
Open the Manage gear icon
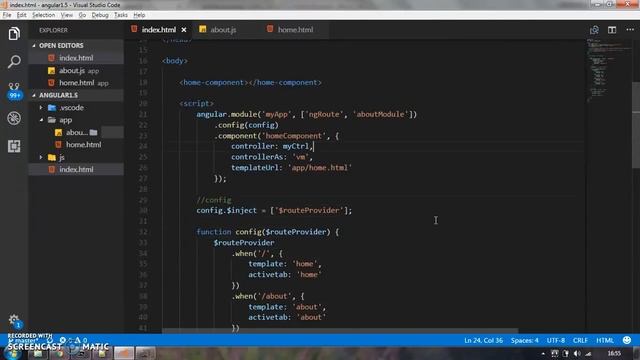click(x=14, y=320)
